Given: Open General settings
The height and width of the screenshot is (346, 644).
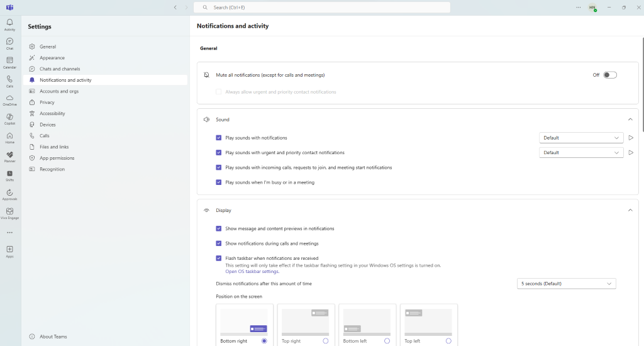Looking at the screenshot, I should coord(105,47).
